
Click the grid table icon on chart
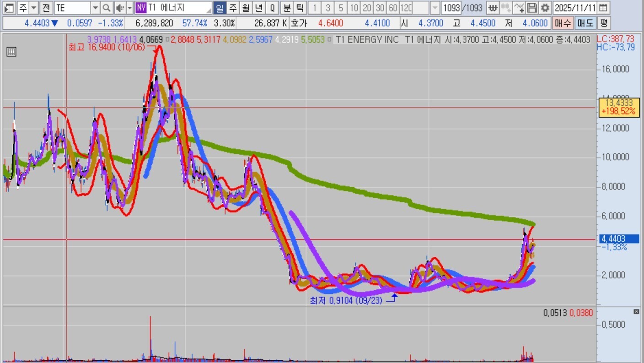pos(11,52)
